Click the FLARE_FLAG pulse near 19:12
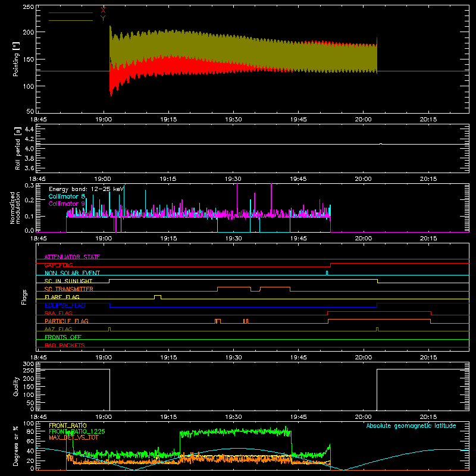Viewport: 476px width, 476px height. 158,297
